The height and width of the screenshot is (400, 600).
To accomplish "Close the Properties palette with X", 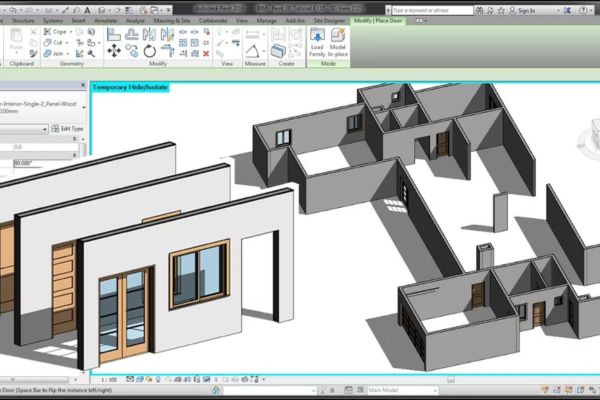I will click(83, 85).
